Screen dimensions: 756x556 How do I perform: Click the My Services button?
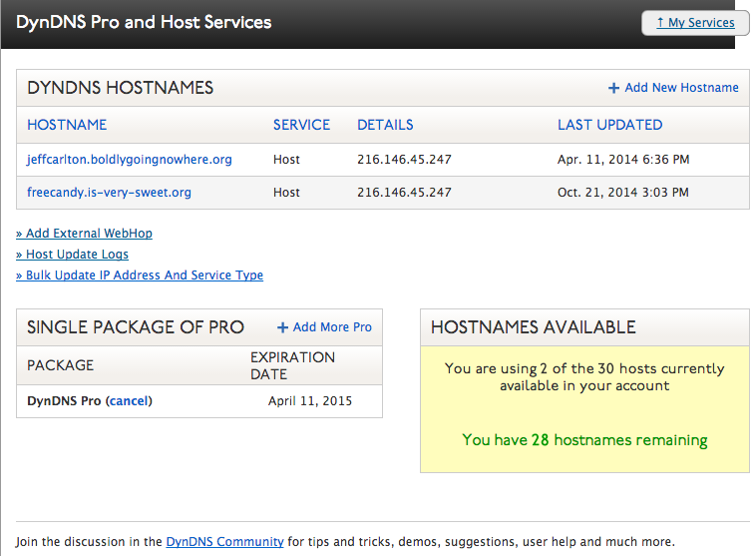pos(695,23)
